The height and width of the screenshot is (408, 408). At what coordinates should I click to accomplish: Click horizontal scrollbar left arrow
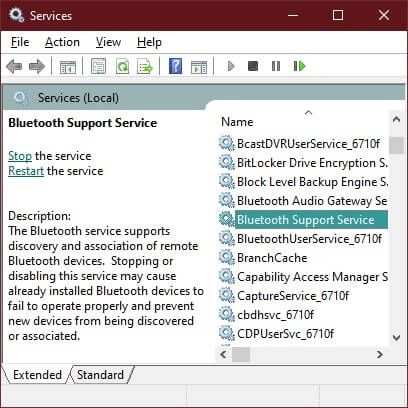tap(223, 354)
